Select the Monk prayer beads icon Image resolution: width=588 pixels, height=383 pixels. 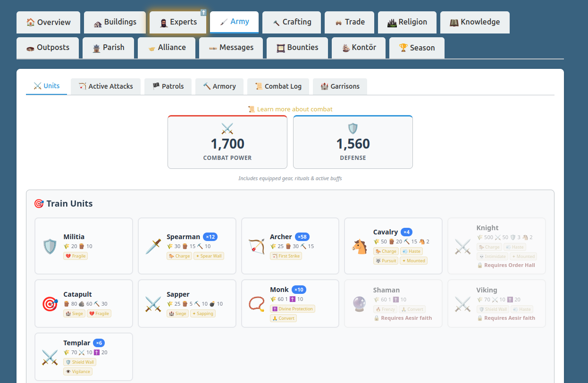(256, 304)
